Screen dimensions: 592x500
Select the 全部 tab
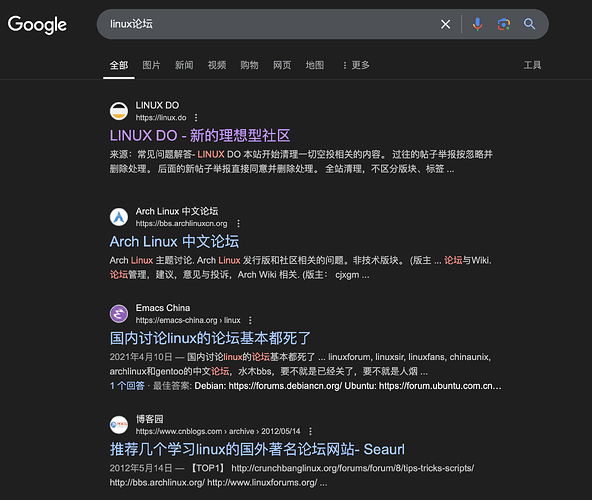[x=119, y=65]
